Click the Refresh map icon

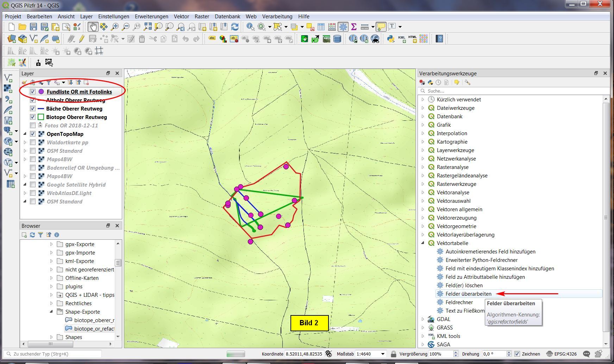click(235, 27)
